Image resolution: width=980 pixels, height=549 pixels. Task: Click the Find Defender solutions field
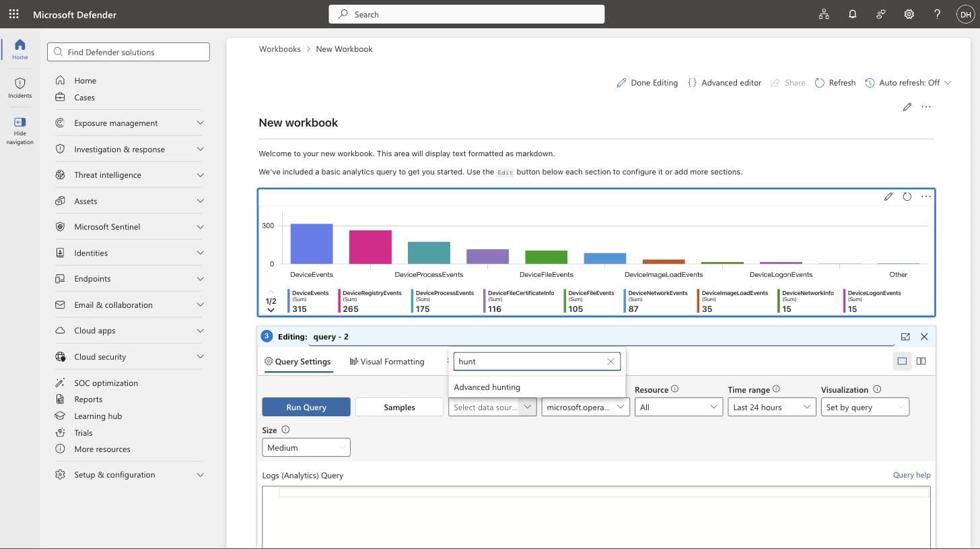pos(129,52)
